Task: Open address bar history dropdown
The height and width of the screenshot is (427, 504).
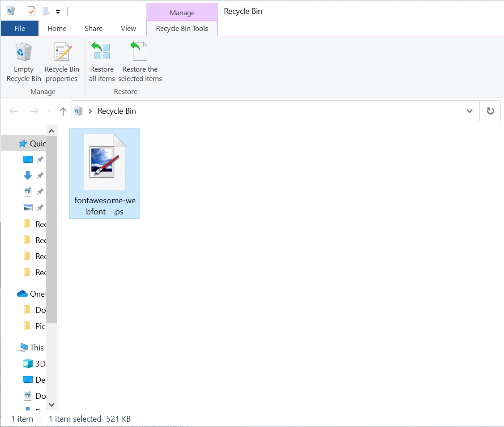Action: click(x=469, y=111)
